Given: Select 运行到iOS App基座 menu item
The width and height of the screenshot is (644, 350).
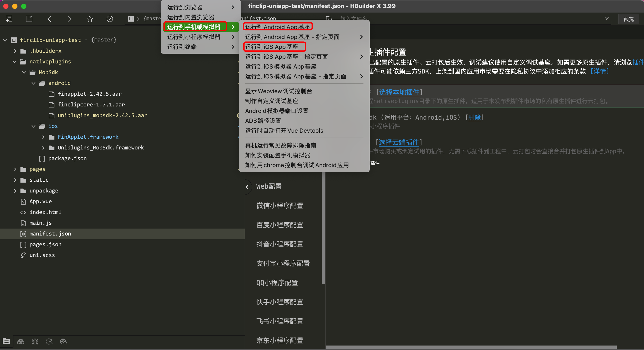Looking at the screenshot, I should (272, 47).
